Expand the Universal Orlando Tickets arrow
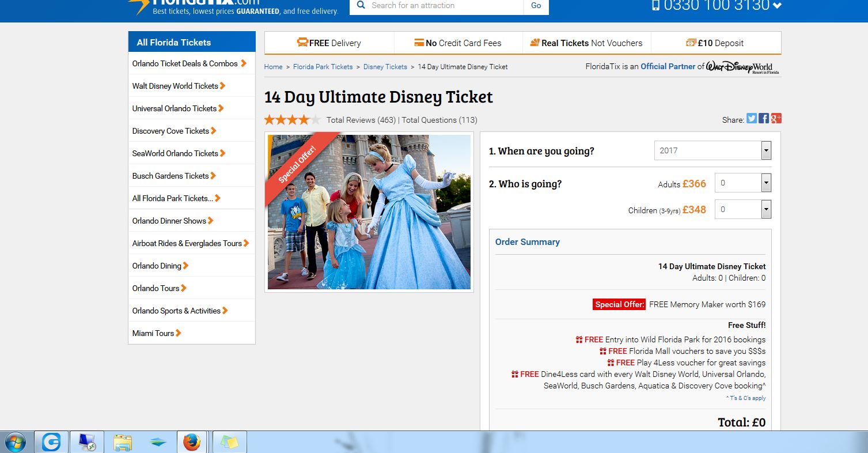 coord(221,108)
